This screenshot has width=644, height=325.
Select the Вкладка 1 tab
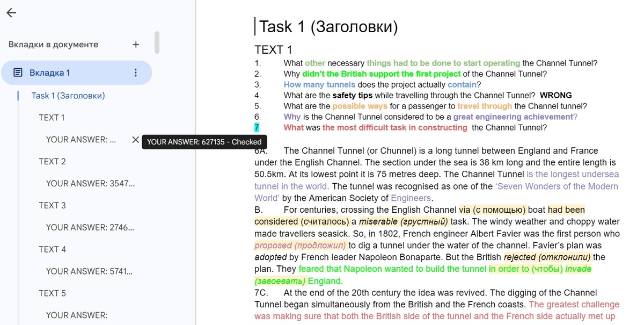76,73
